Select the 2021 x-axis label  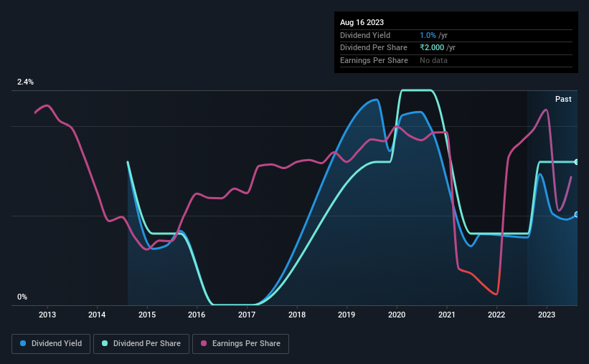447,315
